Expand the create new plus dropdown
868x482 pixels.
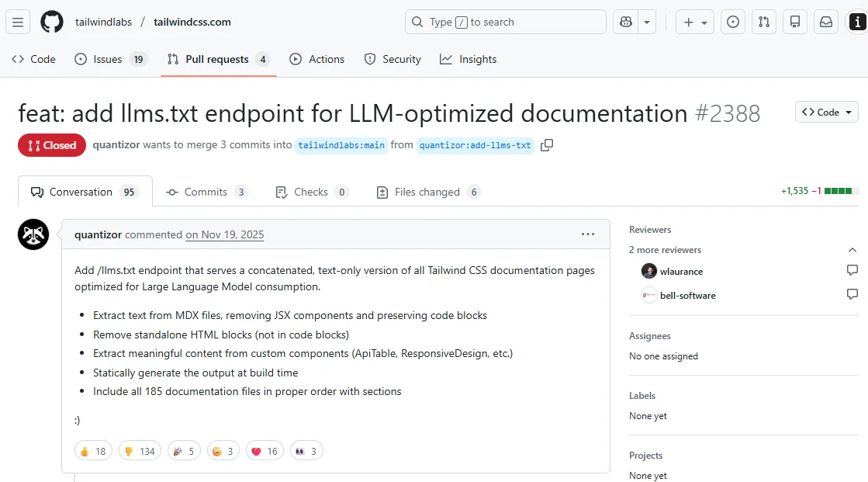694,23
